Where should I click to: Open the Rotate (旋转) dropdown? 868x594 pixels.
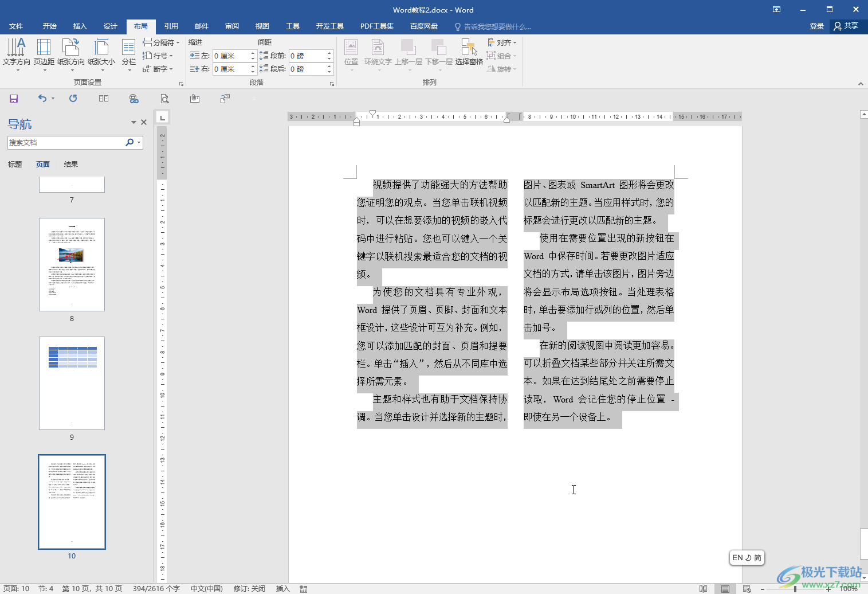[502, 69]
